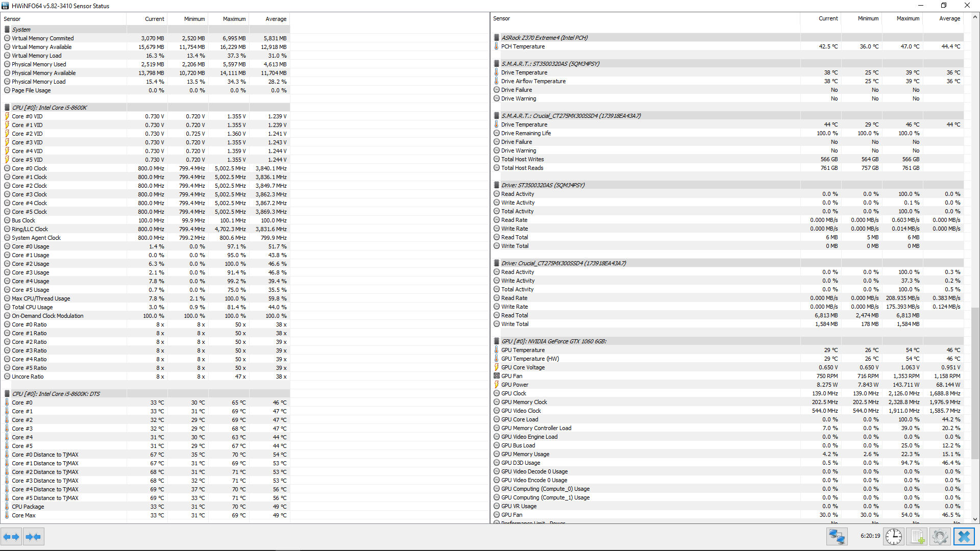Select the Core #0 Clock sensor row
The width and height of the screenshot is (980, 551).
tap(29, 168)
